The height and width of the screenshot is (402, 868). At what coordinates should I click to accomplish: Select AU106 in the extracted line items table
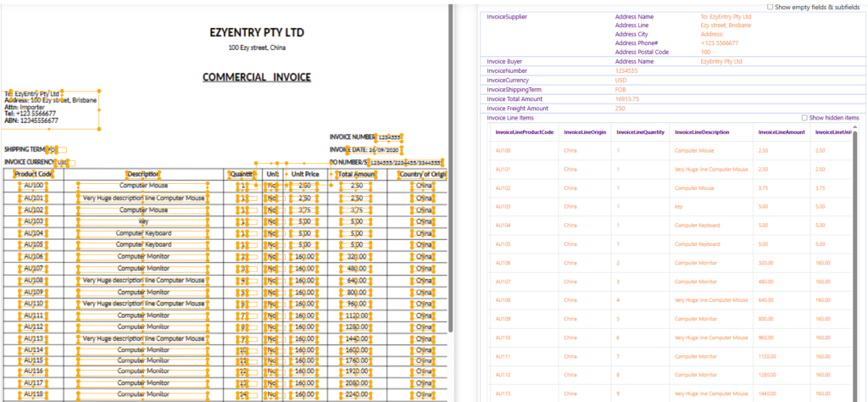[x=503, y=263]
